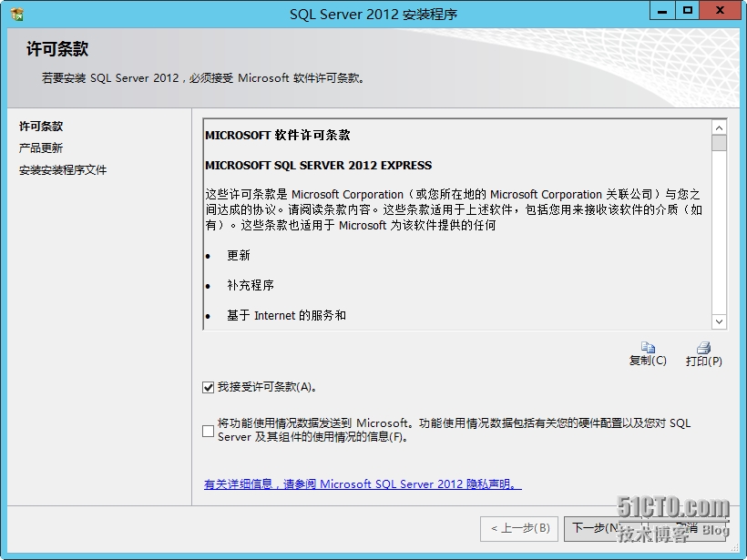This screenshot has height=560, width=747.
Task: Select 产品更新 step in left panel
Action: (x=41, y=148)
